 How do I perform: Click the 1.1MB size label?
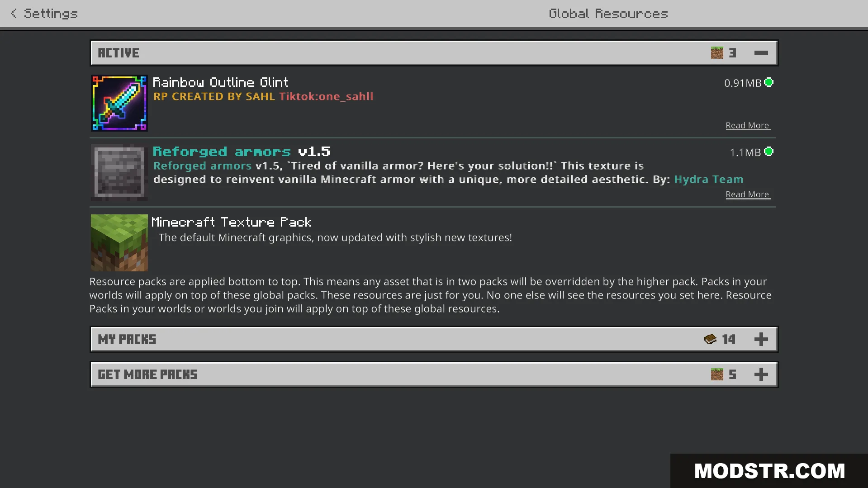745,152
